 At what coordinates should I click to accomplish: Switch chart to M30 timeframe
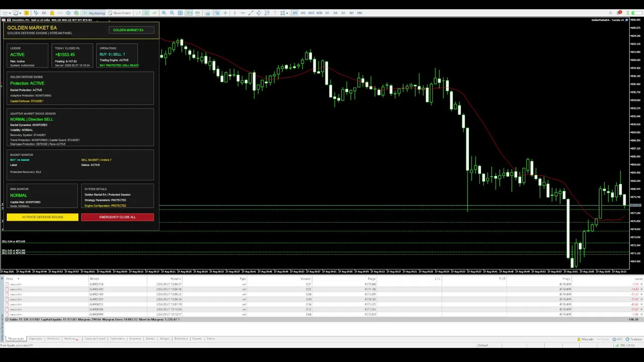pos(319,13)
